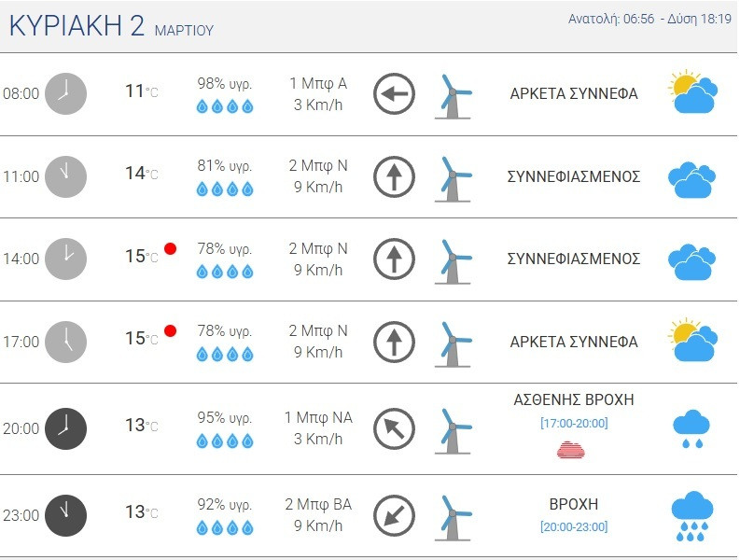Screen dimensions: 740x560
Task: Click the partly sunny icon at 08:00
Action: coord(692,92)
